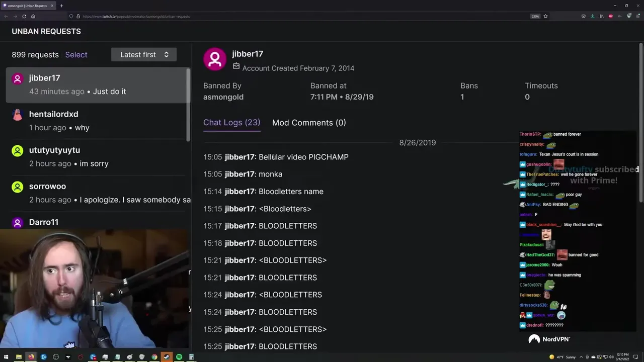The height and width of the screenshot is (362, 644).
Task: Click the browser home button
Action: 33,16
